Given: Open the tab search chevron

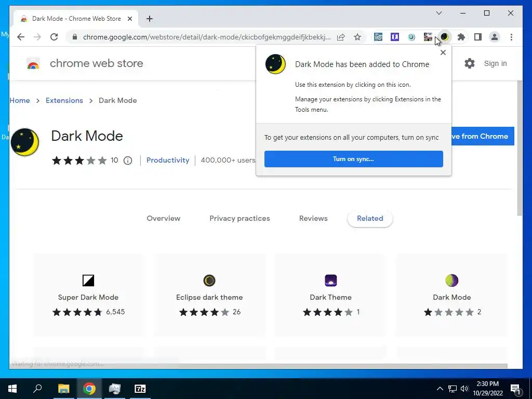Looking at the screenshot, I should point(439,13).
